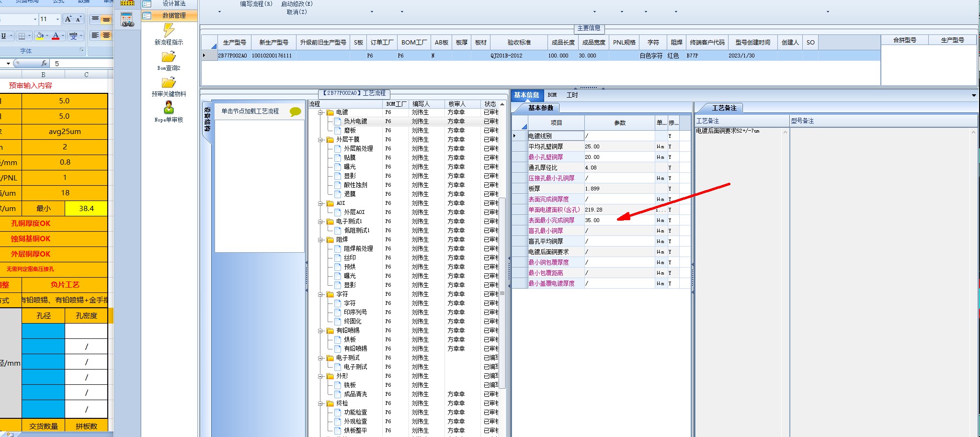Click the 磨板 document icon in tree
This screenshot has height=437, width=980.
click(338, 131)
